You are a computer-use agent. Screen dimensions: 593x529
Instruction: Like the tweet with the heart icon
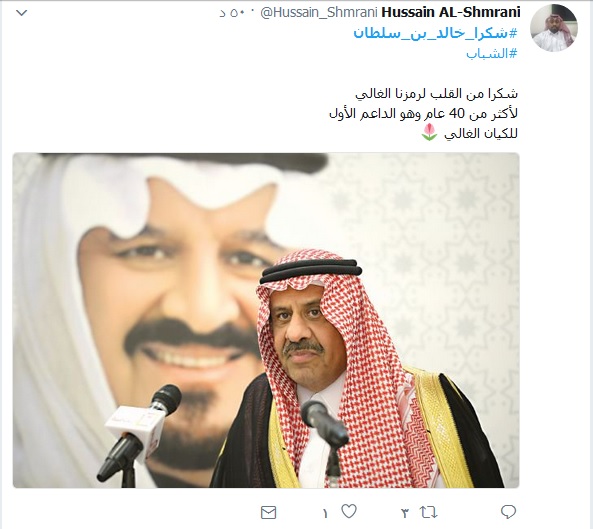349,512
